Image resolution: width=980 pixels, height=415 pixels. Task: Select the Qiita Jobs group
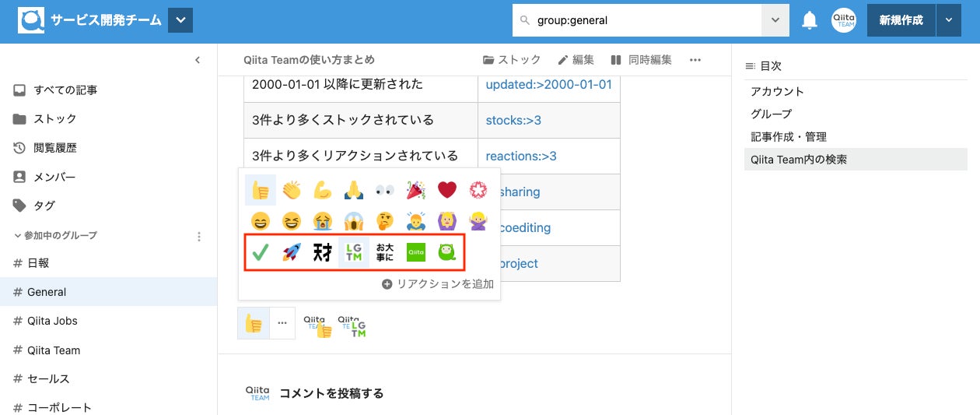pos(108,321)
